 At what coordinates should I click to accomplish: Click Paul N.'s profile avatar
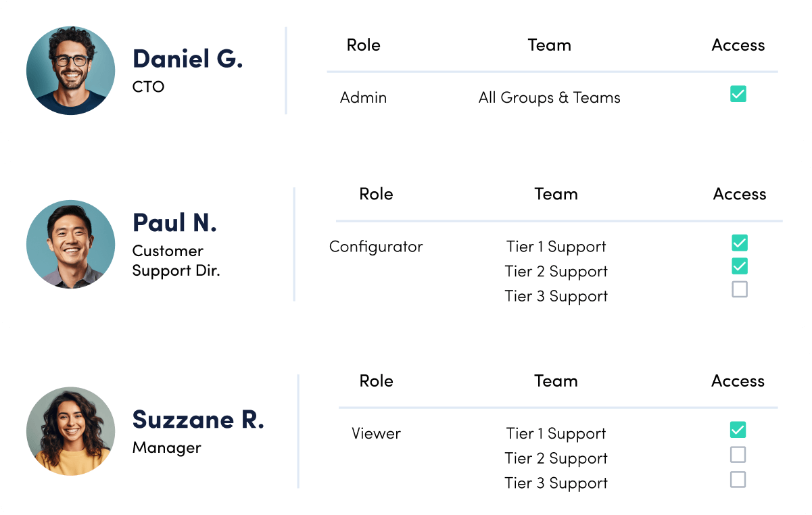[x=70, y=244]
